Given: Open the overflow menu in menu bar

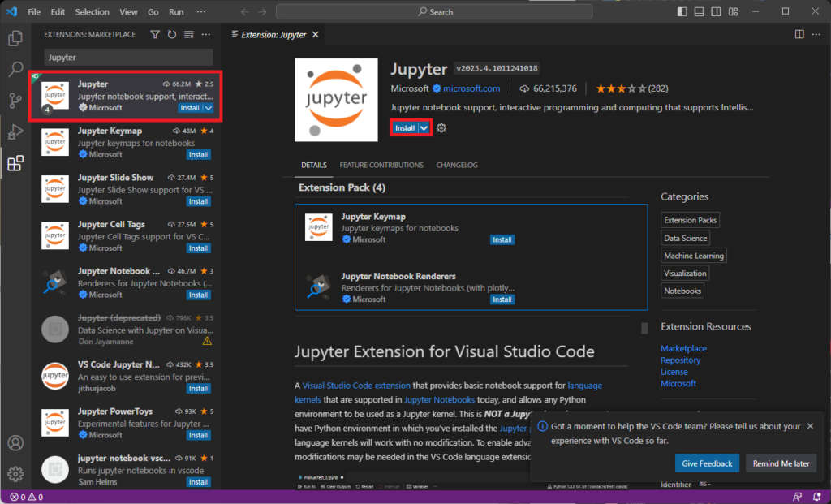Looking at the screenshot, I should click(x=201, y=11).
